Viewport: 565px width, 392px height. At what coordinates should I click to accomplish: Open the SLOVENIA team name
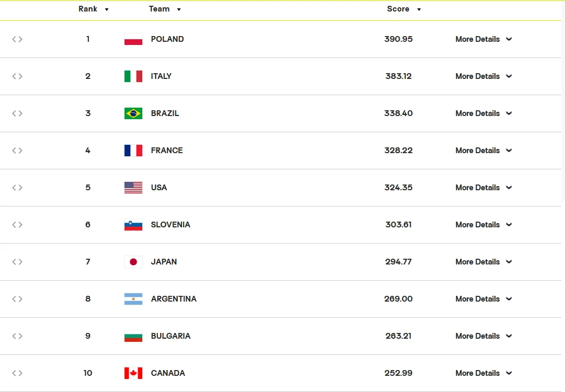pyautogui.click(x=171, y=225)
